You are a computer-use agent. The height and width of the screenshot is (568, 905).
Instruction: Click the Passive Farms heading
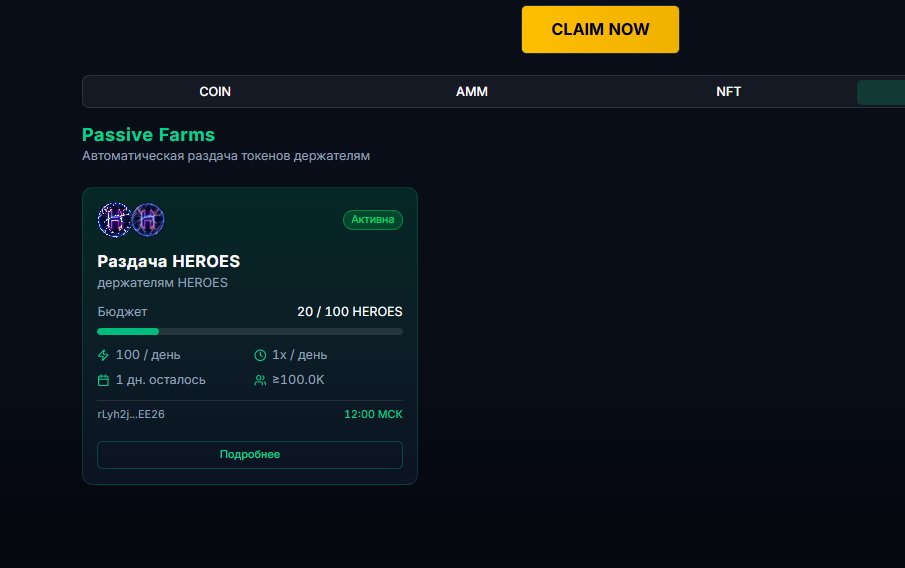pos(148,135)
